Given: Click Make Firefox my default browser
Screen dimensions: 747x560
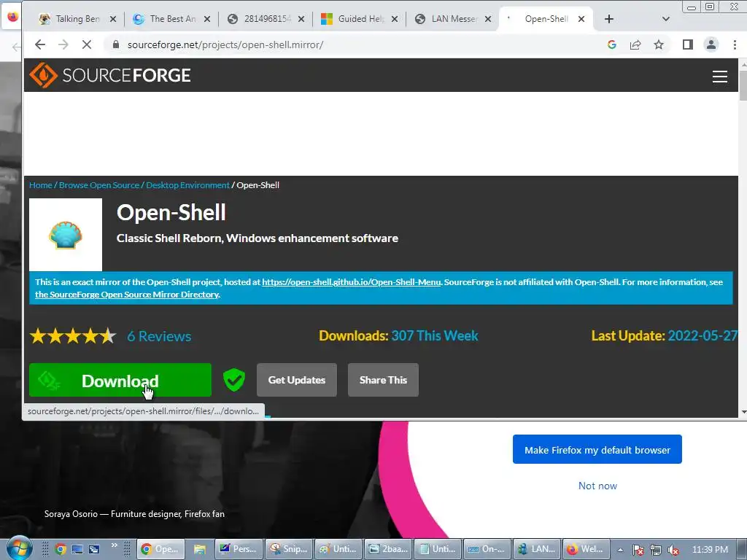Looking at the screenshot, I should [597, 449].
